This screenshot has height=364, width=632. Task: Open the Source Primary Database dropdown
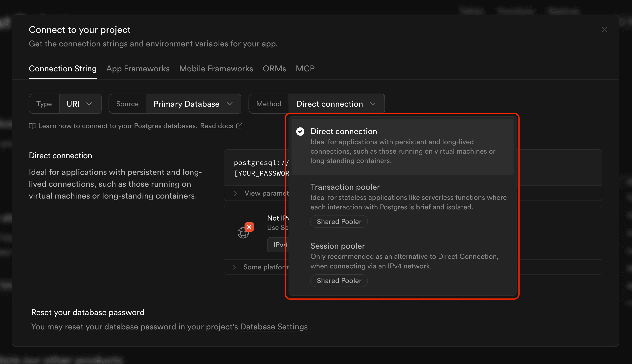coord(193,103)
